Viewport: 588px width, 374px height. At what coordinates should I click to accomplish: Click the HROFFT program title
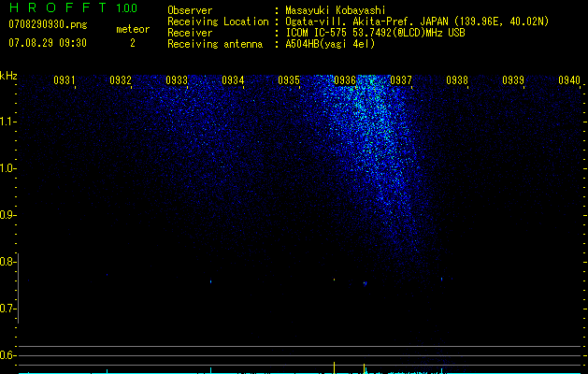[58, 7]
